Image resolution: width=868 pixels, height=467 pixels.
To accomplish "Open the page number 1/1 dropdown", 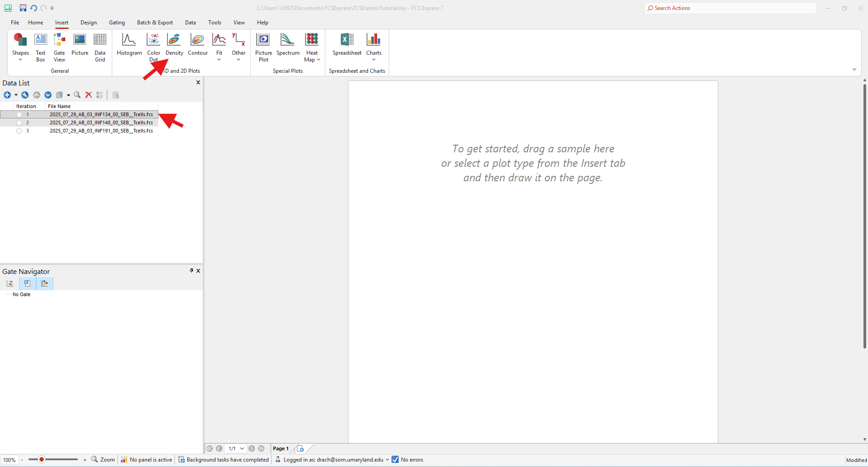I will coord(242,448).
